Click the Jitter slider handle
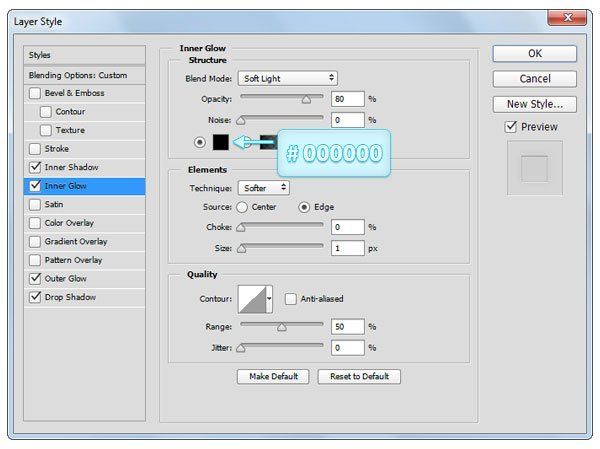 tap(241, 348)
